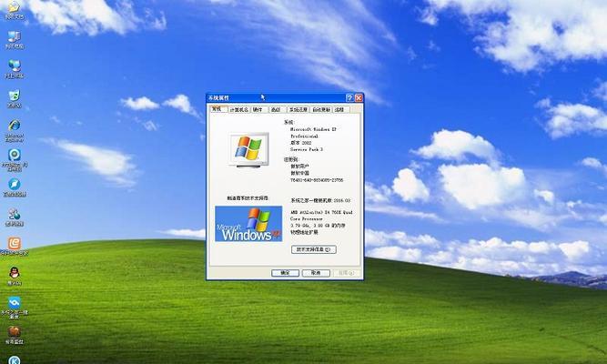Select the Network Places desktop icon
This screenshot has height=364, width=607.
pyautogui.click(x=15, y=69)
